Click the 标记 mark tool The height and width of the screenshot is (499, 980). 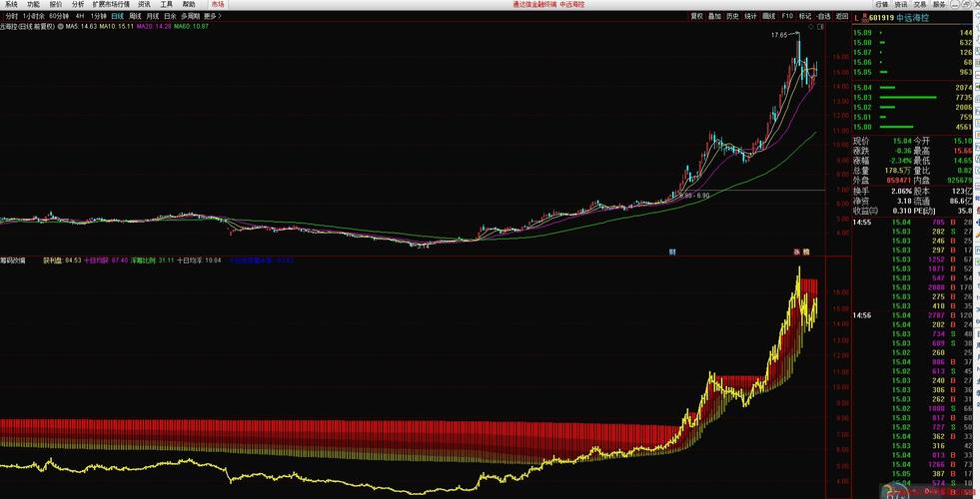[x=805, y=17]
